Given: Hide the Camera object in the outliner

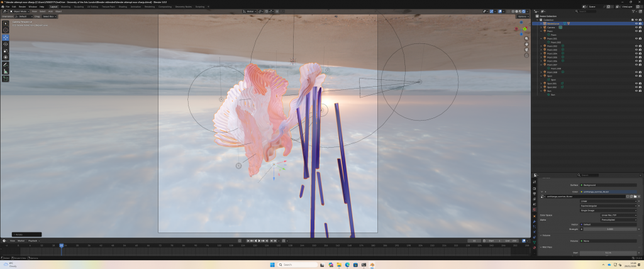Looking at the screenshot, I should 635,27.
